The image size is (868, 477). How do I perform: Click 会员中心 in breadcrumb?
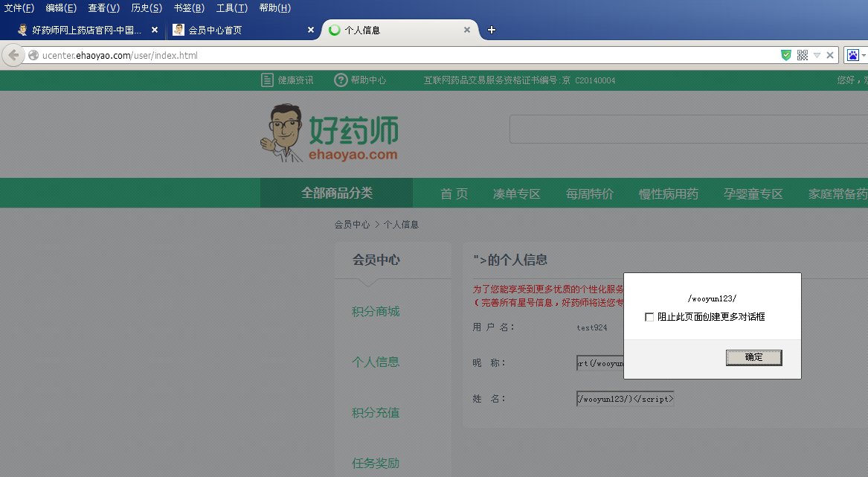pos(352,225)
